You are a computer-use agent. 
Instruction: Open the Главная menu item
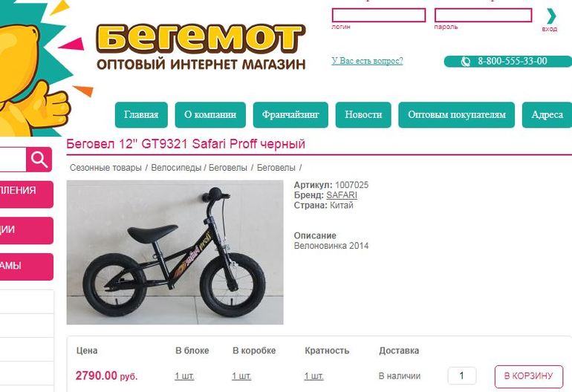tap(141, 115)
